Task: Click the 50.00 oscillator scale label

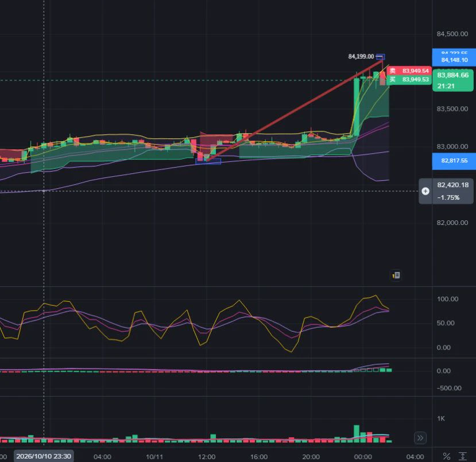Action: (x=446, y=323)
